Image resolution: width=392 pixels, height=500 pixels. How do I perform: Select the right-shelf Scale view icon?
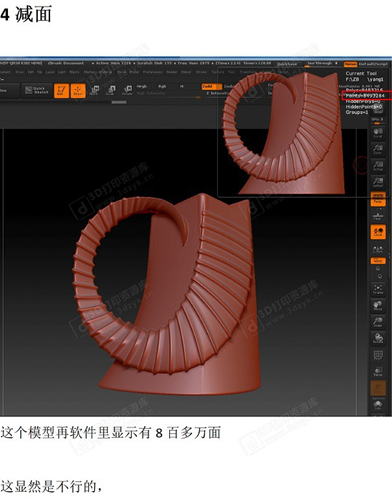click(x=377, y=322)
